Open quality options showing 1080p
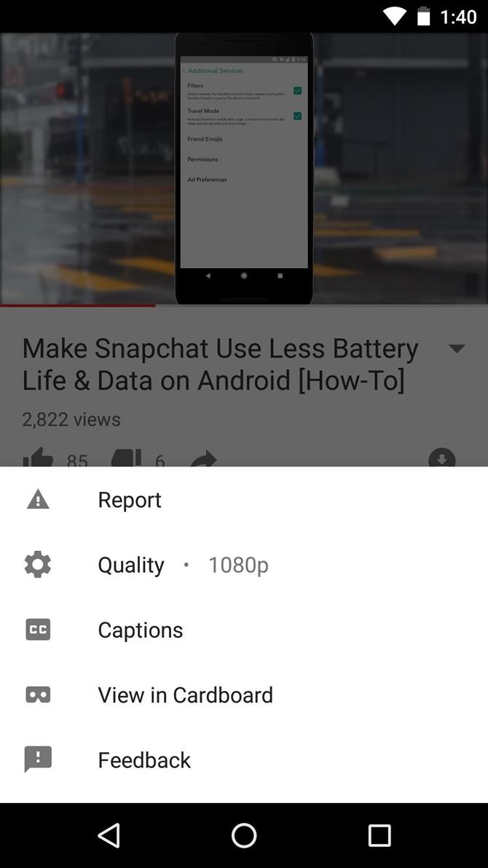This screenshot has height=868, width=488. pyautogui.click(x=244, y=565)
